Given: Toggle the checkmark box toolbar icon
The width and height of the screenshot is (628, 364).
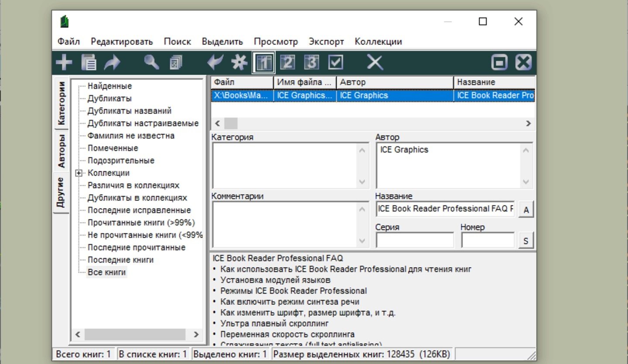Looking at the screenshot, I should pos(335,63).
